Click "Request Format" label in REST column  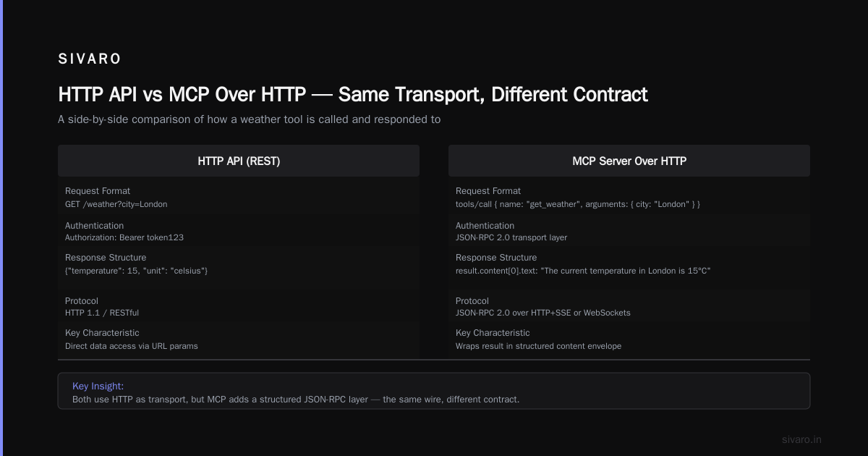(x=98, y=191)
